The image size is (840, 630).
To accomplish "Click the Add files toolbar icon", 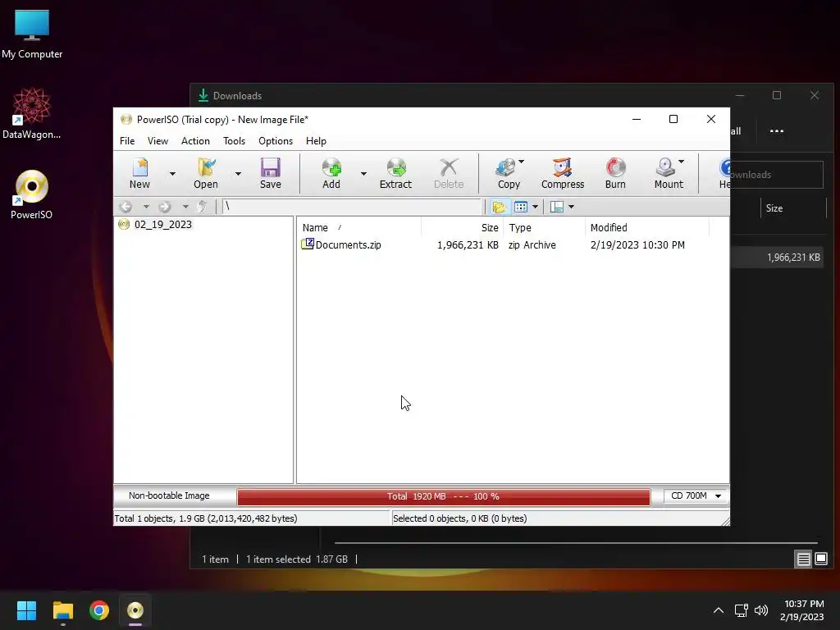I will tap(331, 173).
